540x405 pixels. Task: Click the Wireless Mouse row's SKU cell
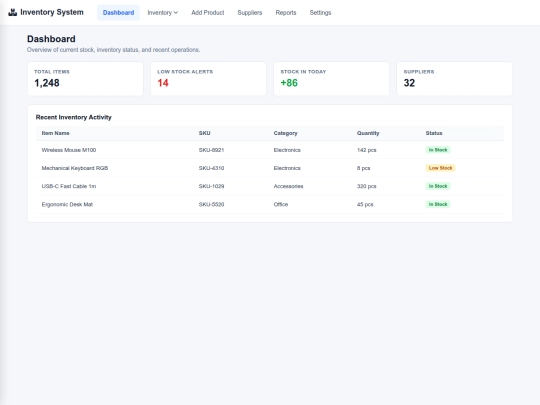(211, 150)
